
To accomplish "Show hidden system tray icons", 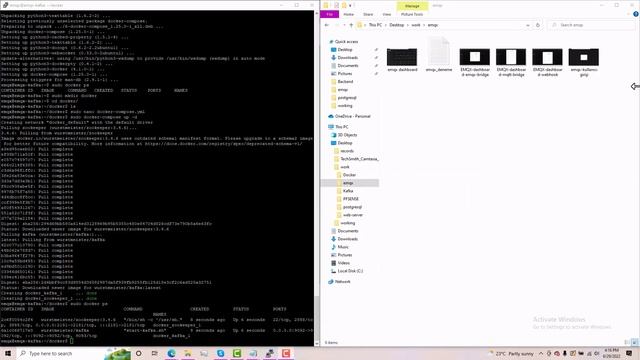I will coord(541,353).
